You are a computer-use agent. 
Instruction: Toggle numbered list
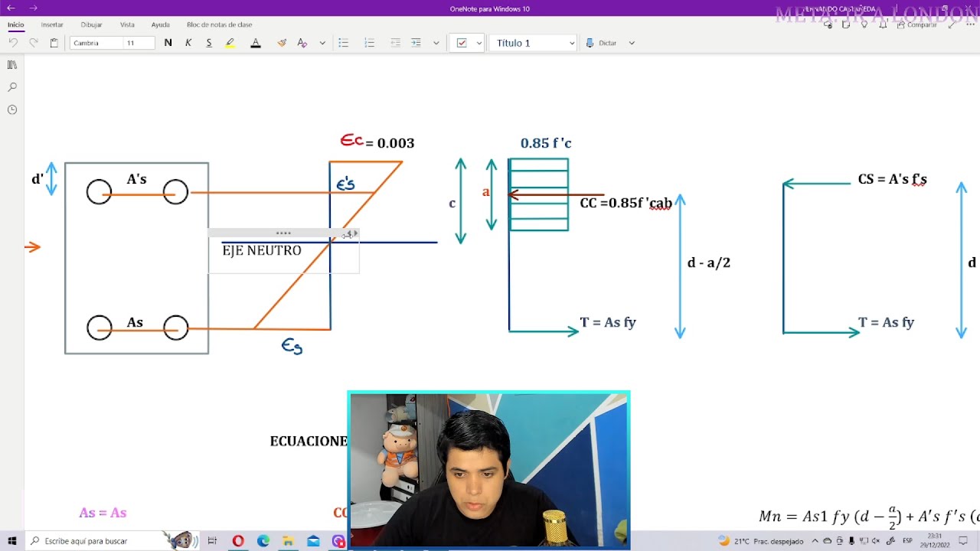click(x=369, y=43)
